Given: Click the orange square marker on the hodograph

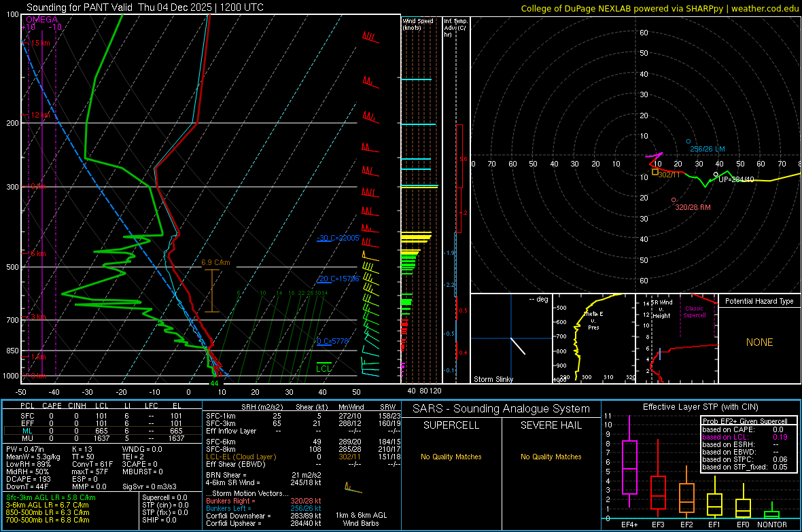Looking at the screenshot, I should point(655,172).
